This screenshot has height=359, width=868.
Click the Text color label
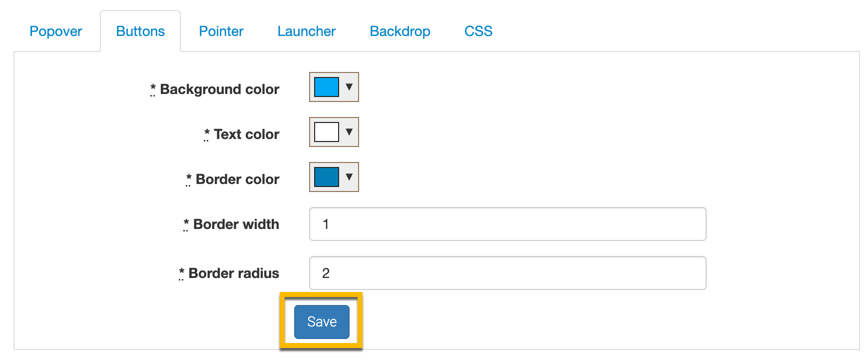point(246,134)
